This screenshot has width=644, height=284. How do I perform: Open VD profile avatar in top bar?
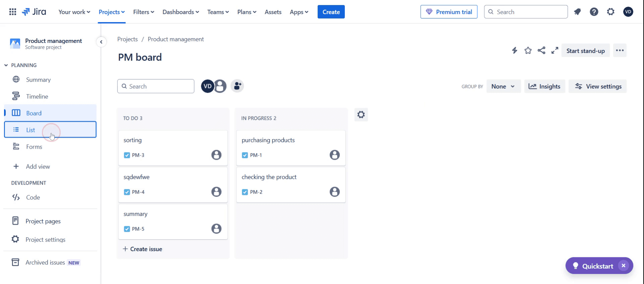628,12
